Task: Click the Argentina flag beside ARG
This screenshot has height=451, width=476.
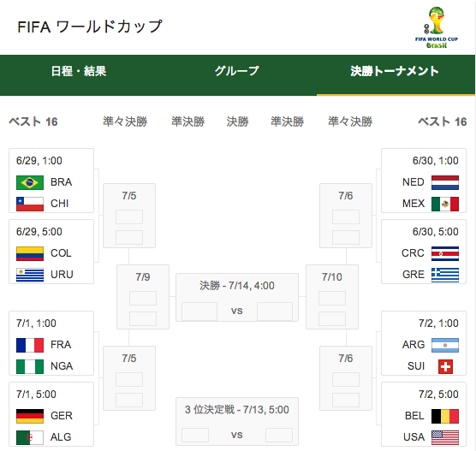Action: (x=445, y=345)
